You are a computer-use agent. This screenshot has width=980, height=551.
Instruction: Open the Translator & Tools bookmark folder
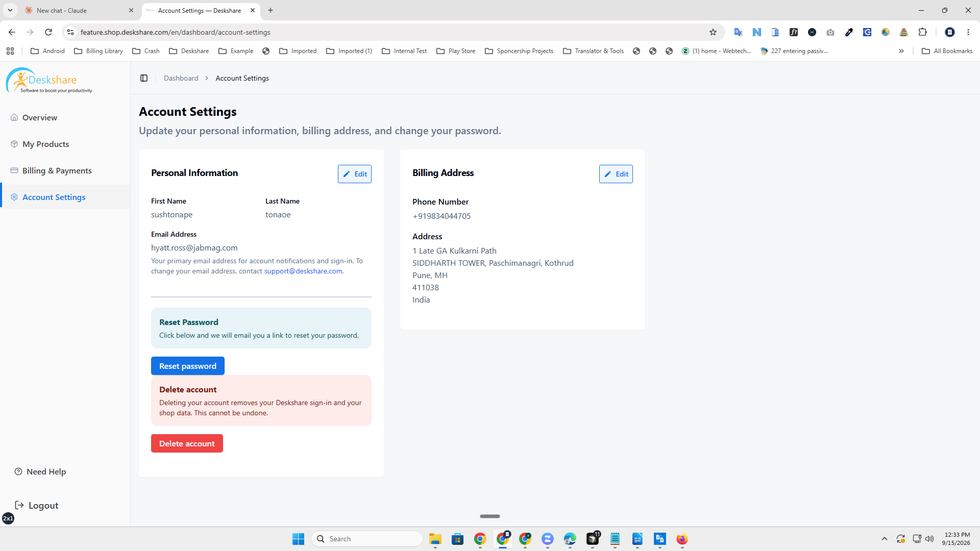[594, 51]
